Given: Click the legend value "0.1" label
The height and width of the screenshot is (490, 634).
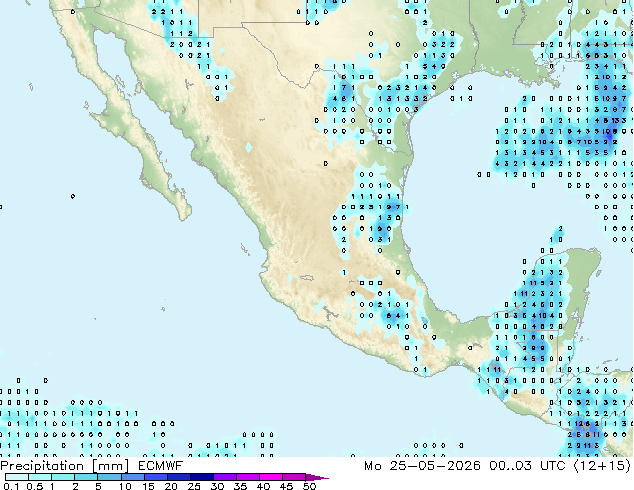Looking at the screenshot, I should click(11, 486).
